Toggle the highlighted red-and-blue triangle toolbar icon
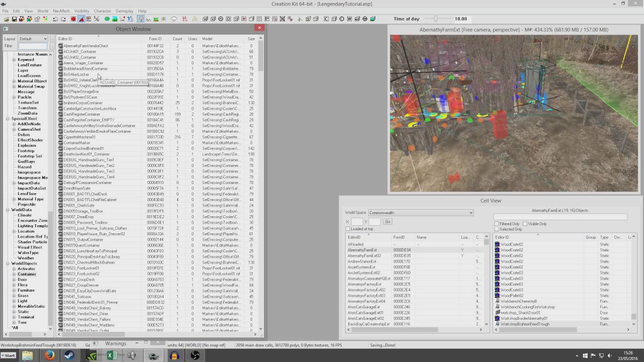The image size is (644, 362). coord(81,19)
